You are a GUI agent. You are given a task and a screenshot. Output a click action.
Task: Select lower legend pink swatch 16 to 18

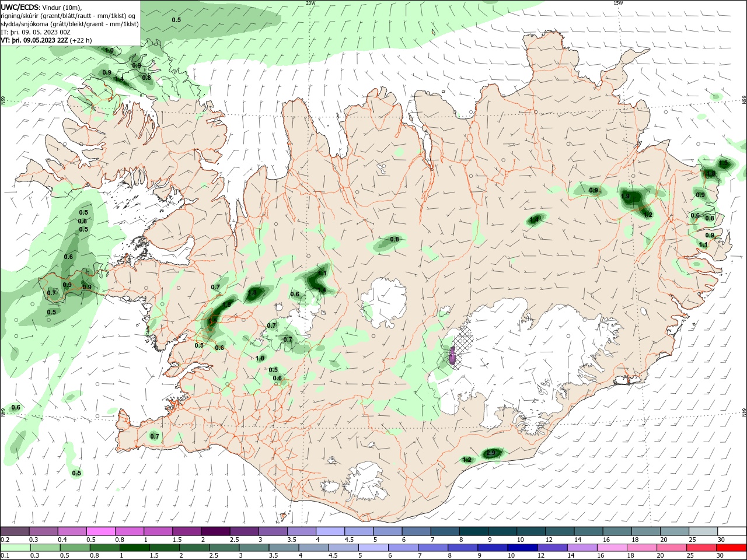coord(611,548)
